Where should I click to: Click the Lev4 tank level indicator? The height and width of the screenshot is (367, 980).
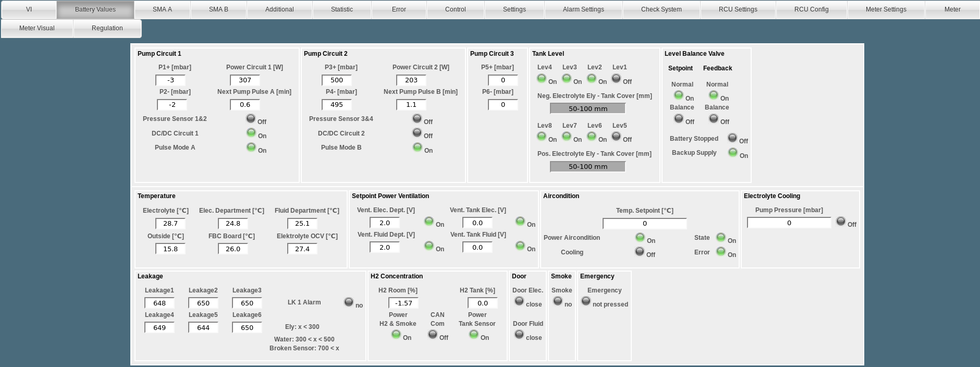click(x=542, y=79)
